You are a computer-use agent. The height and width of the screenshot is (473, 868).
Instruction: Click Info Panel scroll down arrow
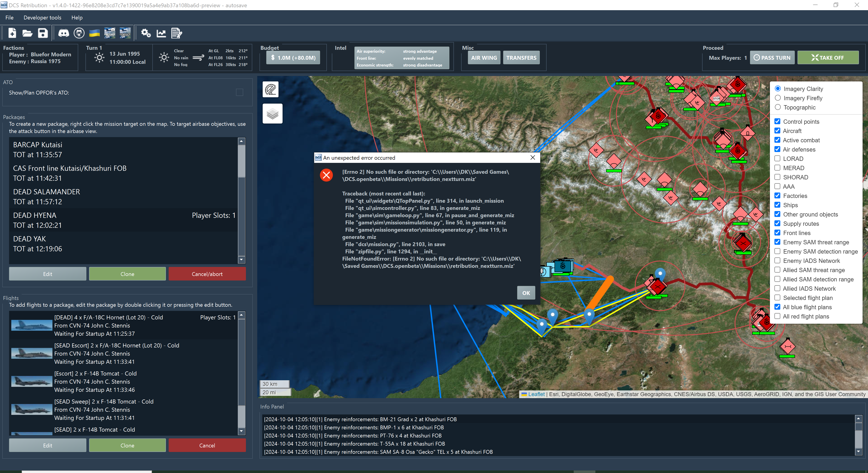[x=858, y=452]
